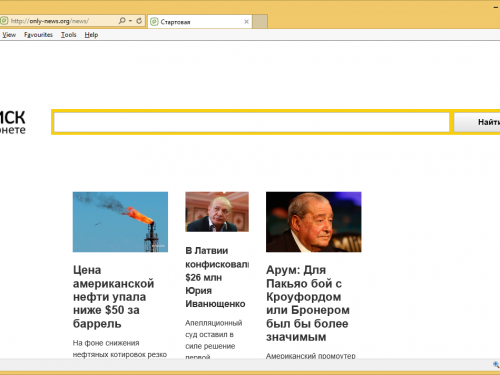Click the Стартовая tab favicon
Viewport: 500px width, 375px height.
pyautogui.click(x=154, y=22)
